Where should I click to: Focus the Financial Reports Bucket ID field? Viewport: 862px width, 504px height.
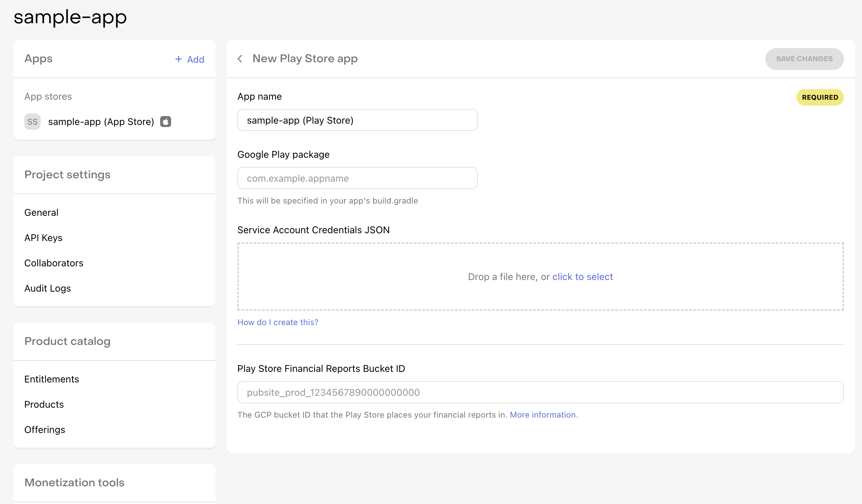540,392
